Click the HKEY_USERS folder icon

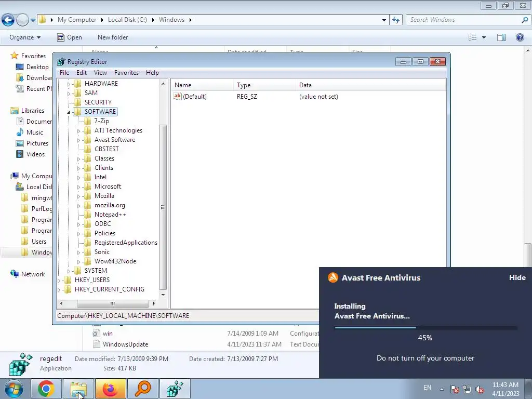(68, 280)
